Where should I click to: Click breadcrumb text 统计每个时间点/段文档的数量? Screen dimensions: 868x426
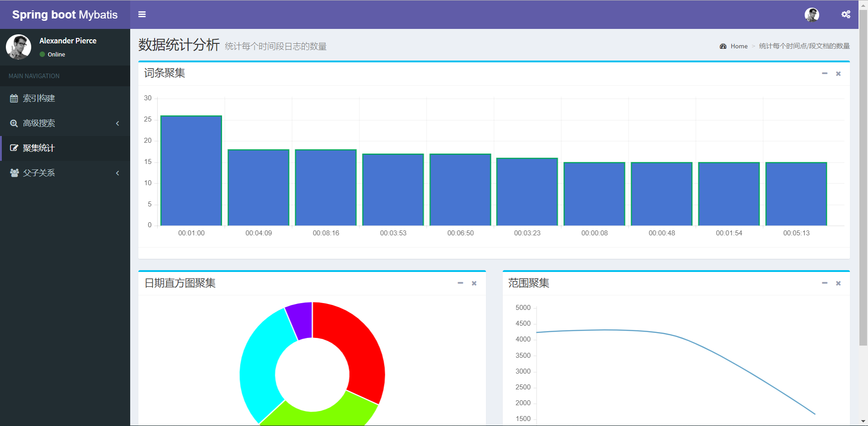click(x=804, y=46)
